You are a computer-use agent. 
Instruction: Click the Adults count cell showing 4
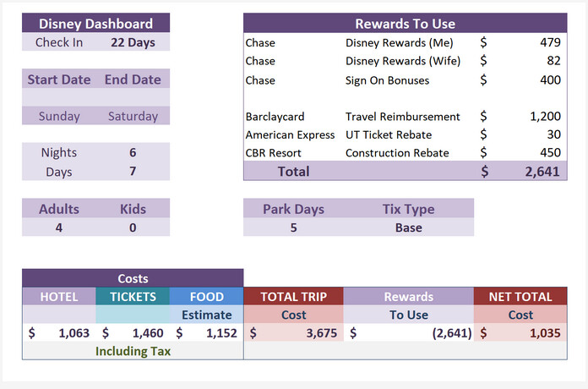click(x=59, y=227)
